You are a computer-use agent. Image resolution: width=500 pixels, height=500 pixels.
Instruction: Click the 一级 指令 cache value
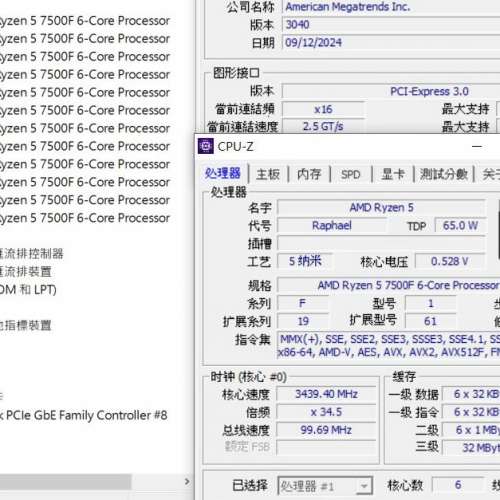click(471, 412)
